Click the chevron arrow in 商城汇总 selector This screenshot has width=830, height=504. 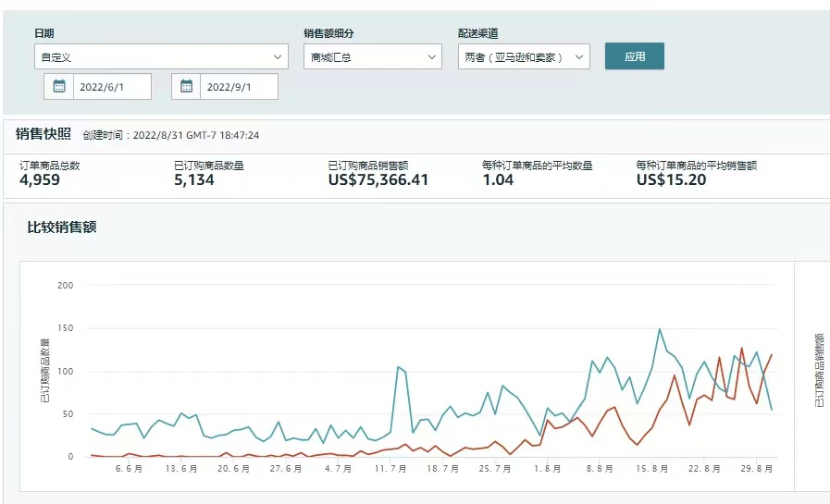tap(431, 57)
